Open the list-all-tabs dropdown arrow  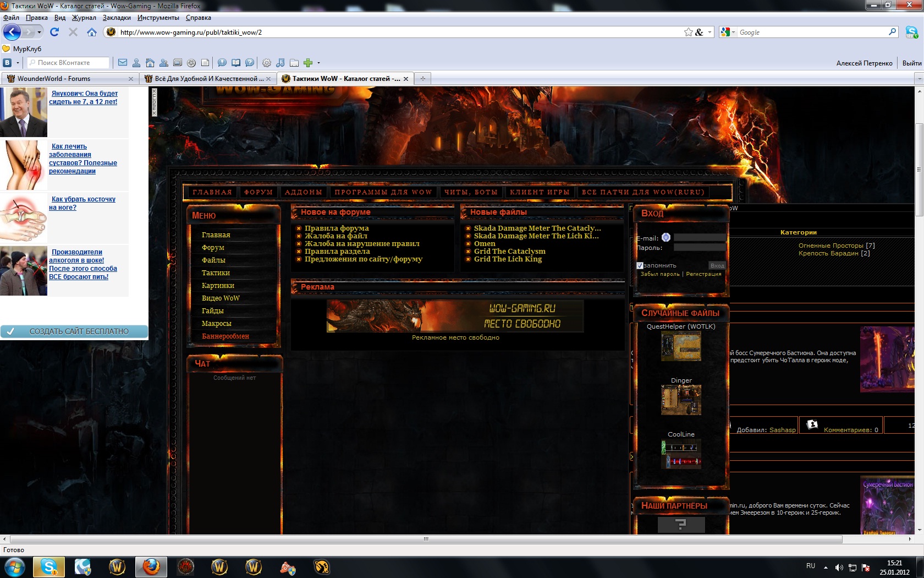pyautogui.click(x=919, y=79)
